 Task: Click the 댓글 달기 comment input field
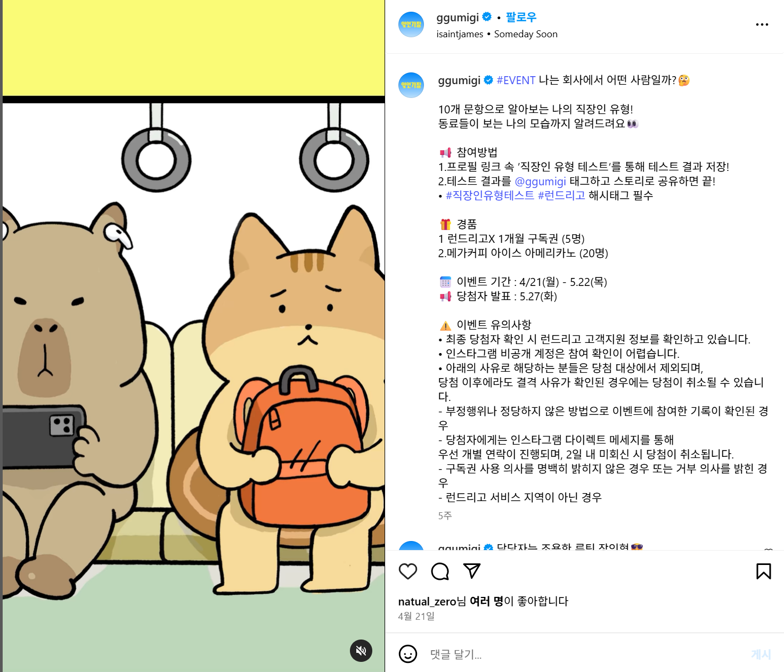pyautogui.click(x=586, y=654)
